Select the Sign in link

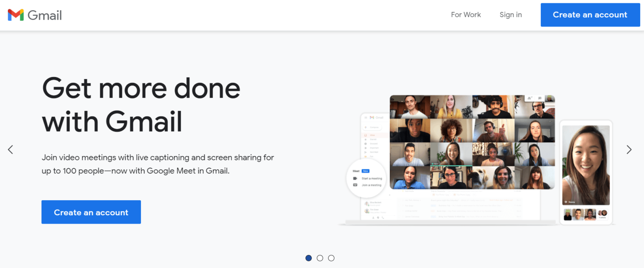[x=511, y=14]
